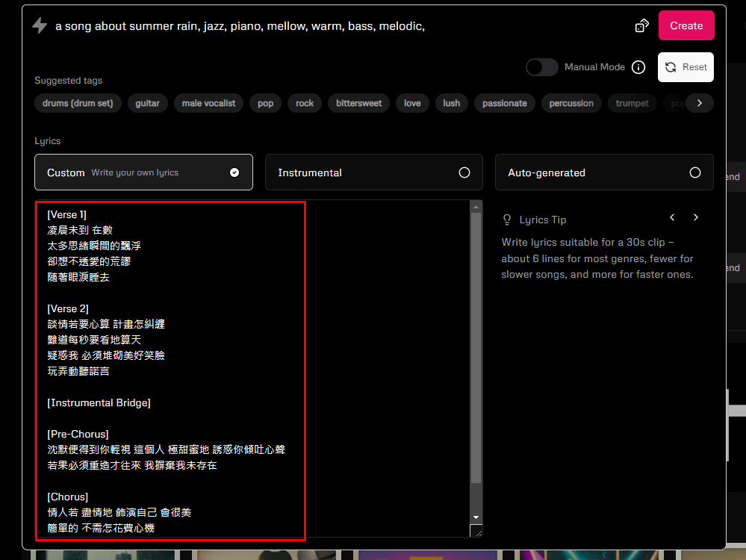Screen dimensions: 746x560
Task: Select the Instrumental lyrics option
Action: click(x=373, y=172)
